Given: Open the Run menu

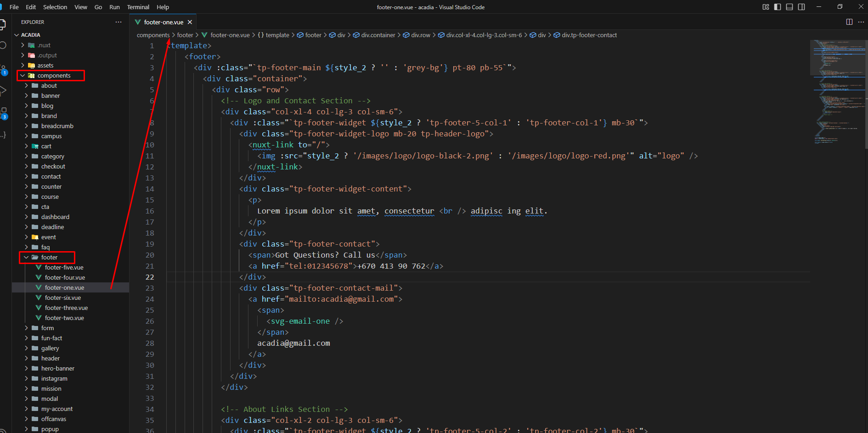Looking at the screenshot, I should [114, 7].
